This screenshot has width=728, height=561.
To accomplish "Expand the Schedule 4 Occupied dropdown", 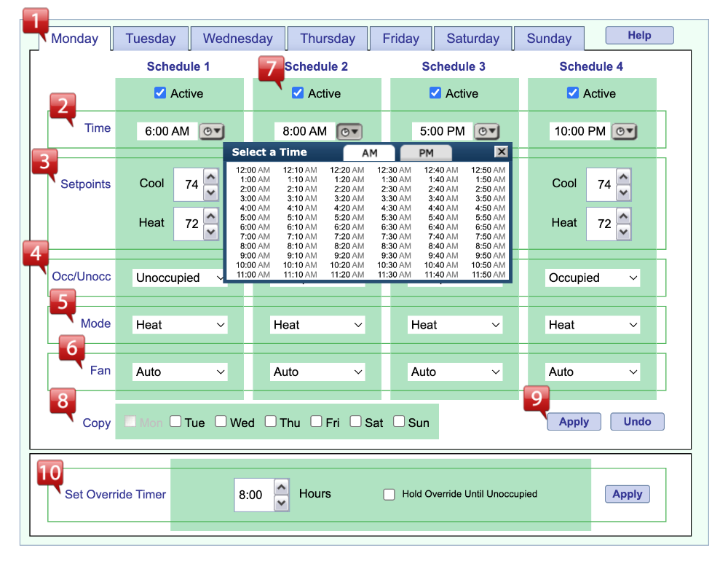I will (593, 278).
